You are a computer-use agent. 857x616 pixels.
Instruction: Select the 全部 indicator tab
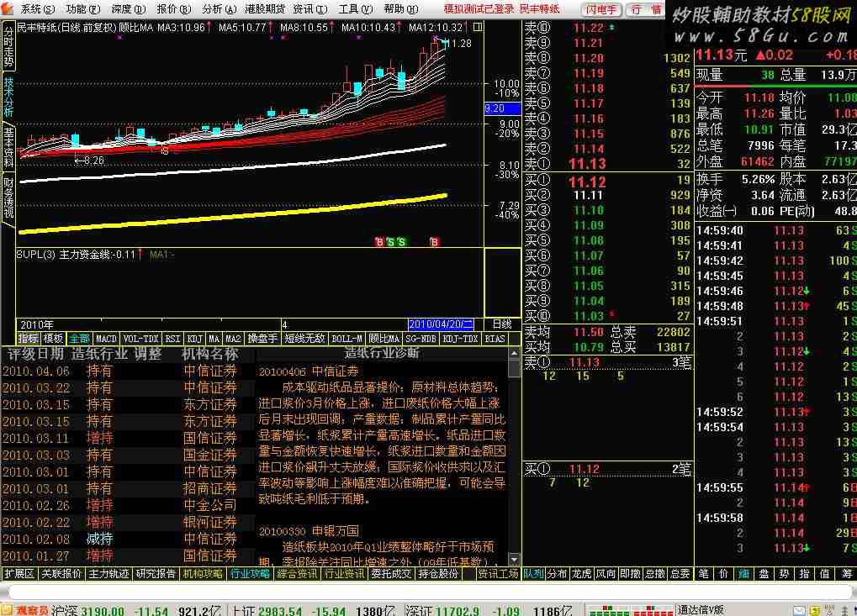[x=79, y=339]
